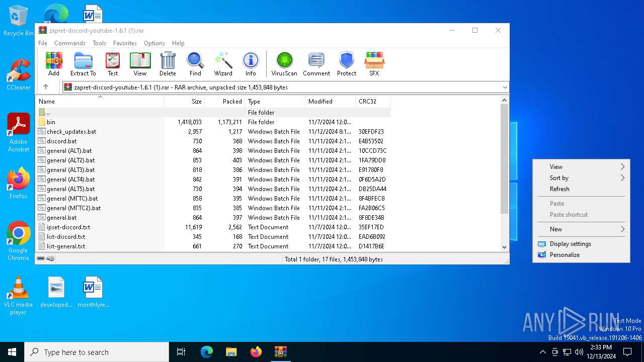Show hidden system tray icons
Viewport: 644px width, 362px height.
[x=542, y=352]
